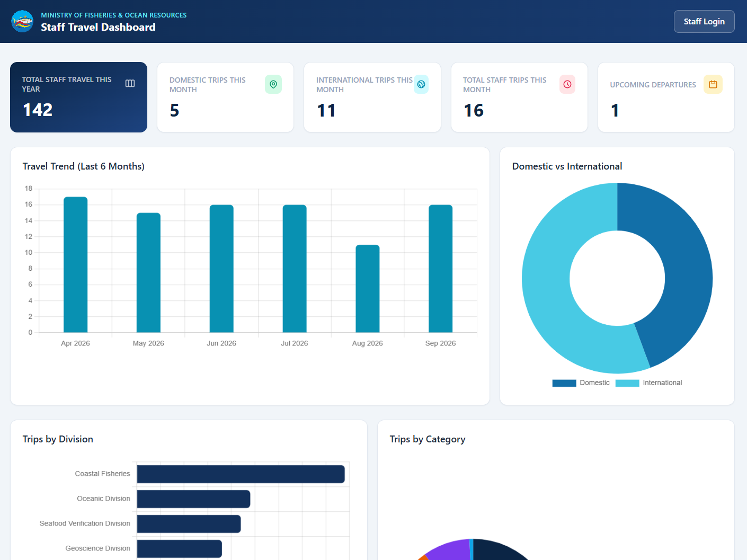Click the Ministry of Fisheries logo icon

[x=22, y=21]
